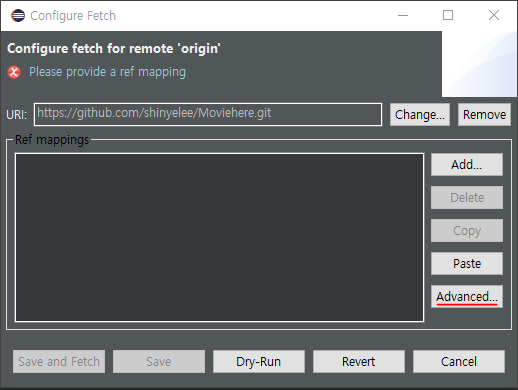Click the Eclipse icon in the title bar

tap(18, 15)
